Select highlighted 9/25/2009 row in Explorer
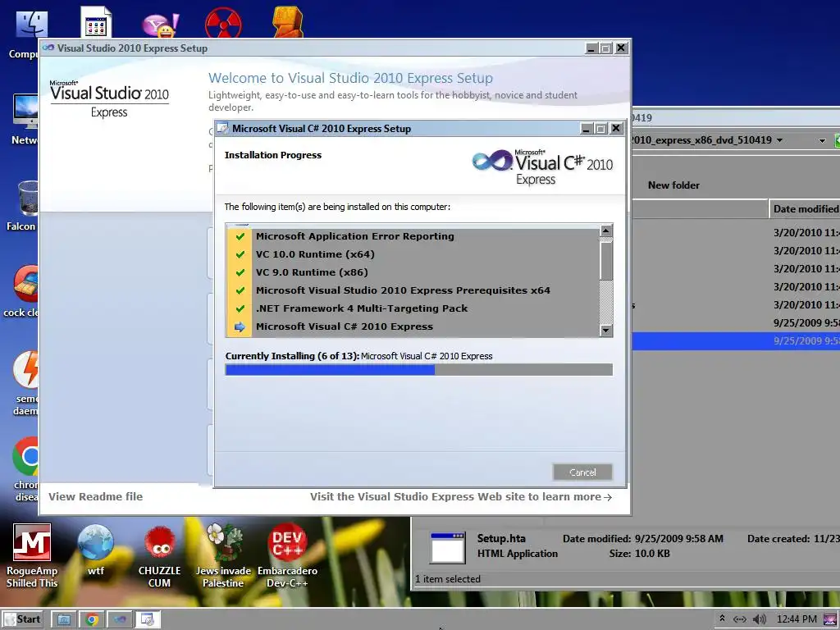Viewport: 840px width, 630px height. click(x=736, y=340)
